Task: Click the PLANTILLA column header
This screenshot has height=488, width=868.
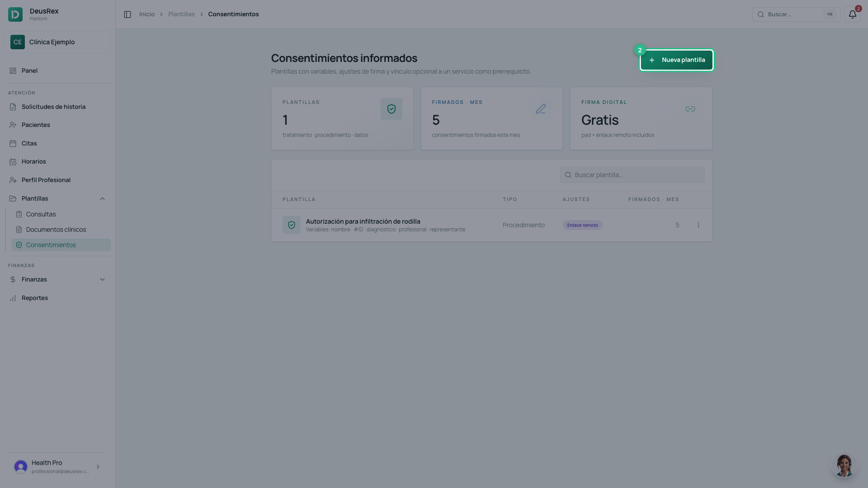Action: point(299,199)
